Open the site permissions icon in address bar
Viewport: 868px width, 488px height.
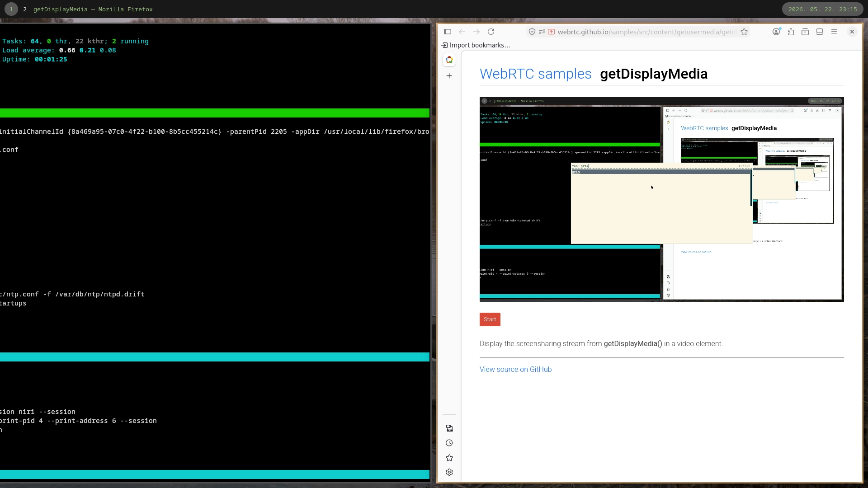(x=542, y=32)
